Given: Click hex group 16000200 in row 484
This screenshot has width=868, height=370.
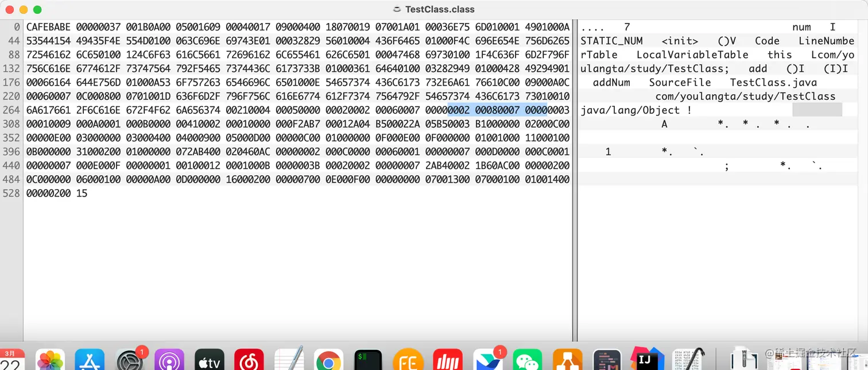Looking at the screenshot, I should [248, 179].
